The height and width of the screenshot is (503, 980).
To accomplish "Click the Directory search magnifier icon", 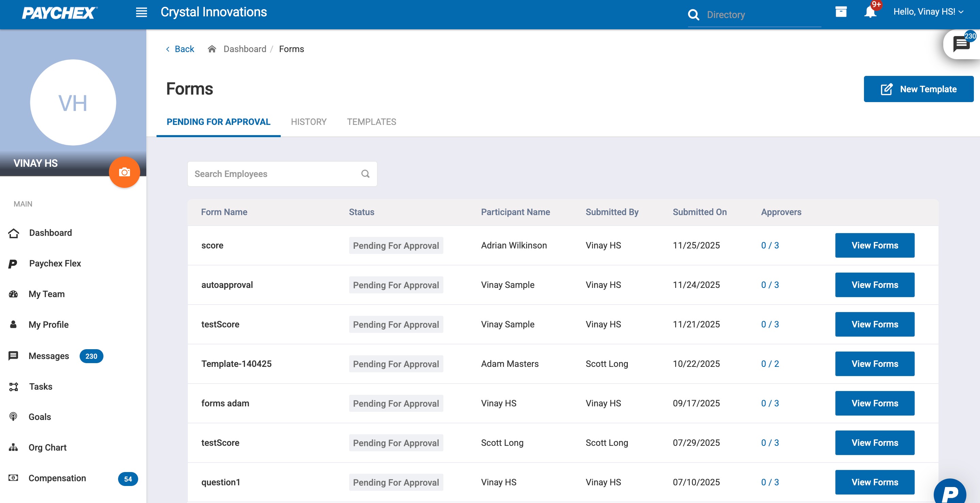I will (693, 15).
